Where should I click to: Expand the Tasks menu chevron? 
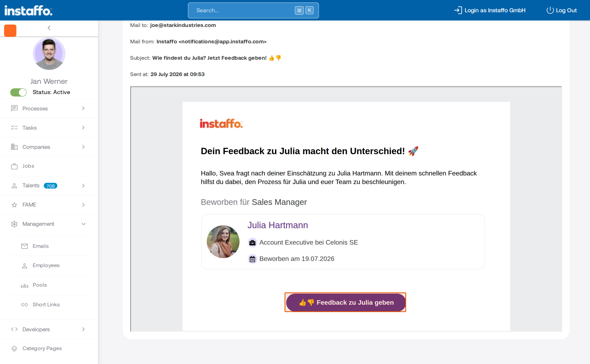[84, 128]
